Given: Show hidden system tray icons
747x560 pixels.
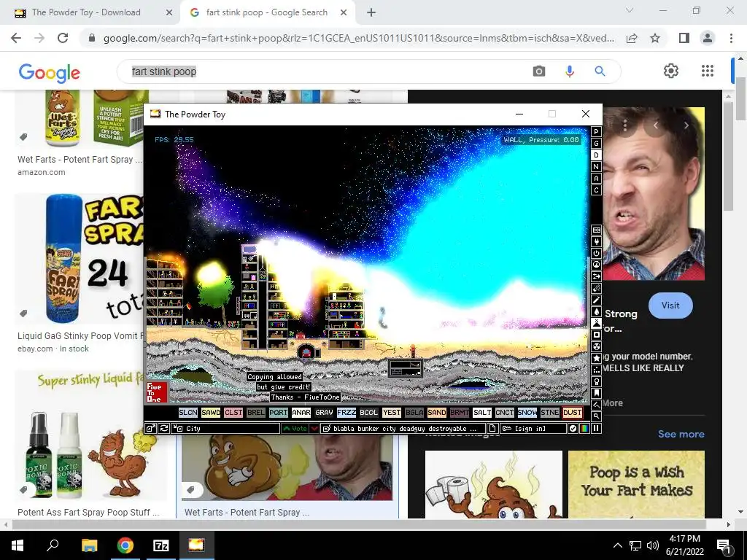Looking at the screenshot, I should point(617,545).
